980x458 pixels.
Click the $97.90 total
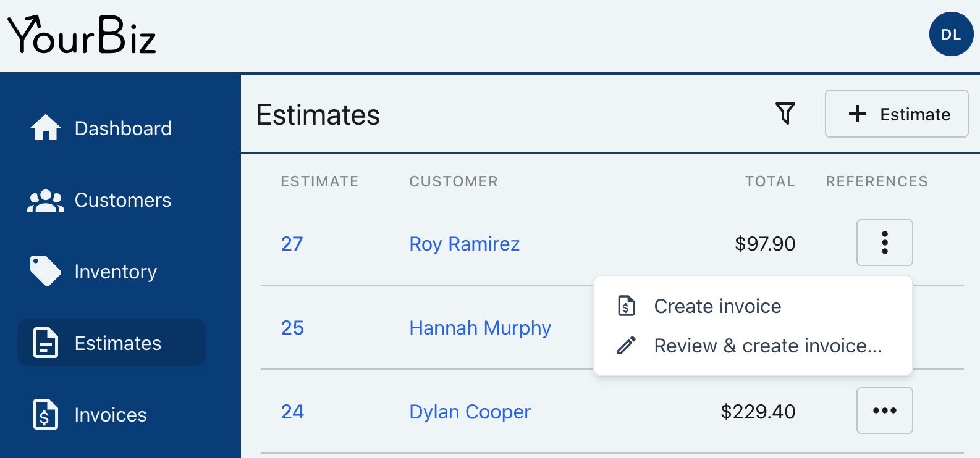pos(765,244)
